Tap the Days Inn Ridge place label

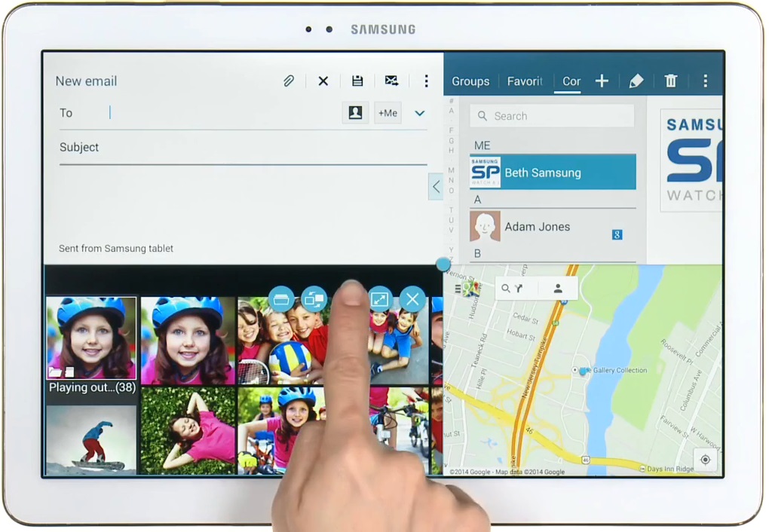tap(670, 469)
